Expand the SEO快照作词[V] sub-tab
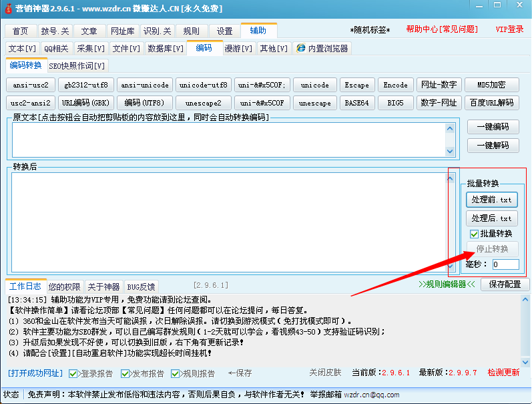This screenshot has width=532, height=404. (x=77, y=66)
